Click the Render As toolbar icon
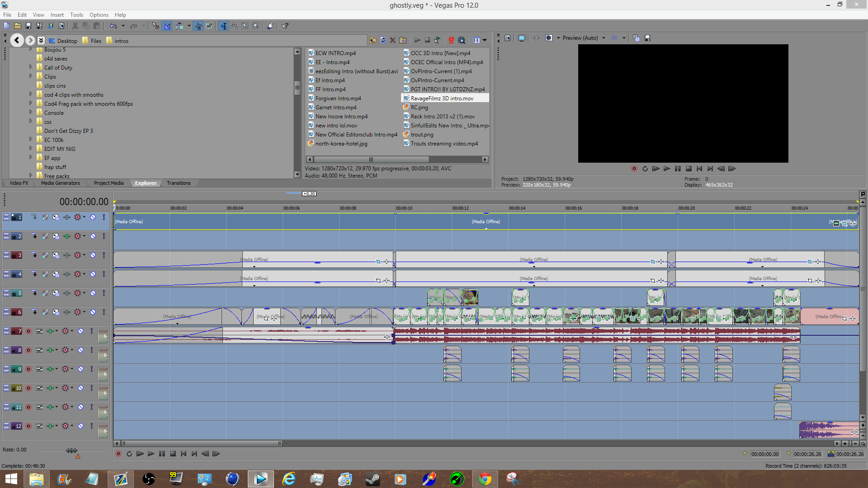868x488 pixels. tap(50, 26)
